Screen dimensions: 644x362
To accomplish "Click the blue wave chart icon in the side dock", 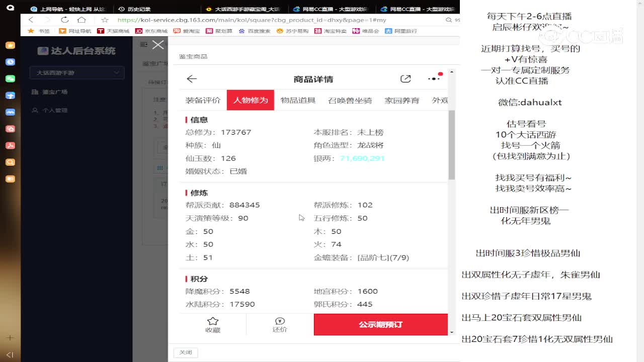I will pyautogui.click(x=10, y=112).
